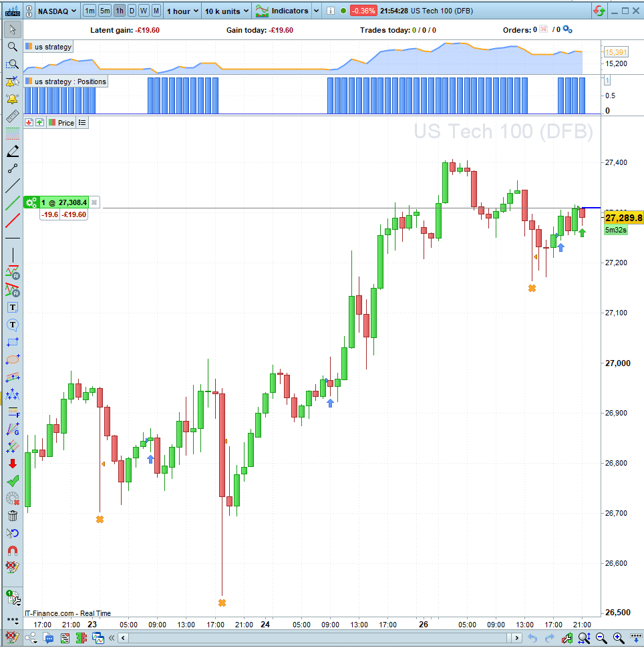Expand the 1 hour timeframe dropdown
This screenshot has width=644, height=648.
coord(182,11)
